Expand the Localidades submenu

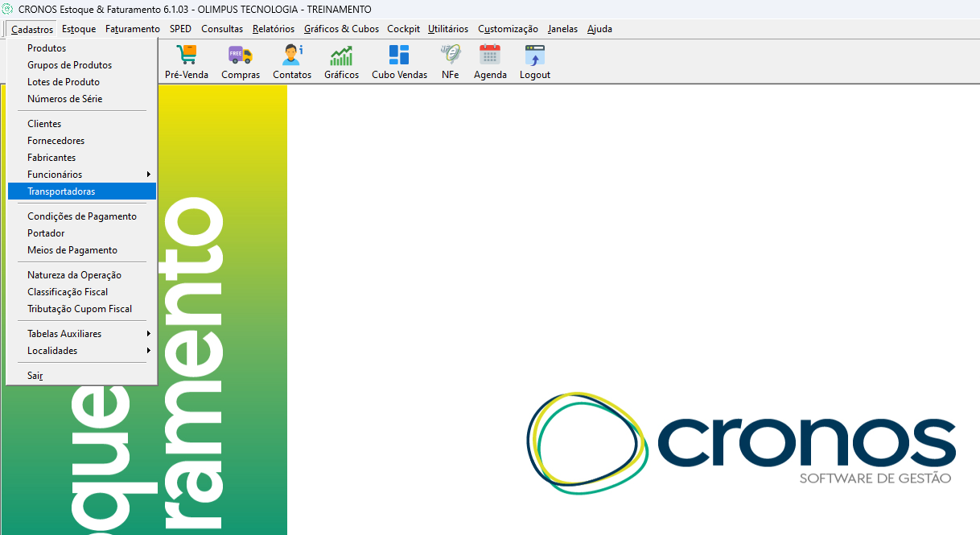[82, 351]
